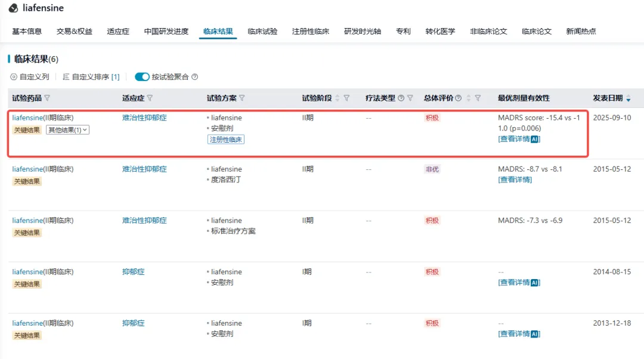
Task: Open liafensine link in 标准治疗方案 row
Action: tap(27, 220)
